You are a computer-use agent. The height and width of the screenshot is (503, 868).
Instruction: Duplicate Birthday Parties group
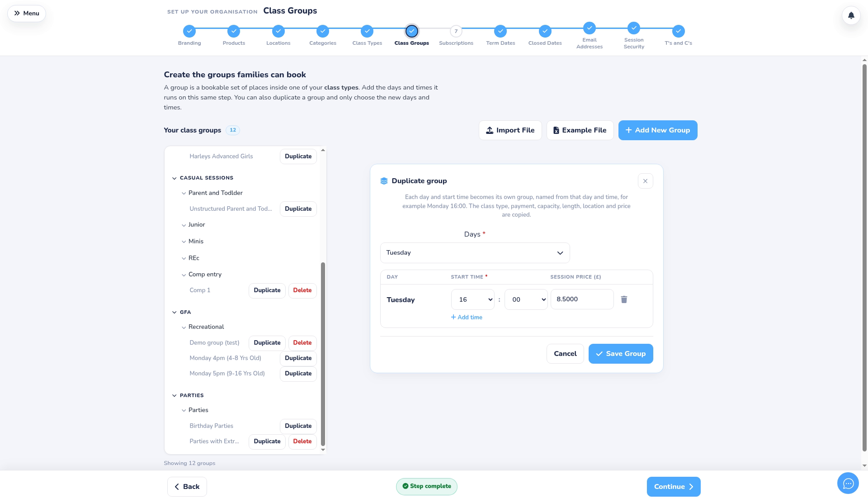[x=298, y=426]
